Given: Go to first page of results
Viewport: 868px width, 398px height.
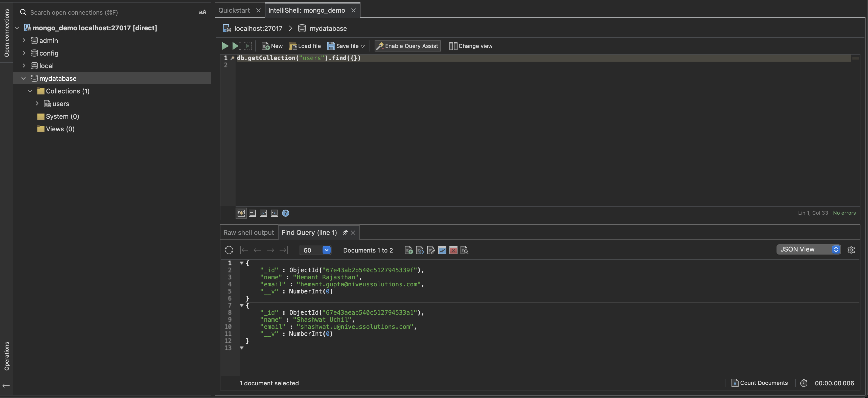Looking at the screenshot, I should pos(244,250).
